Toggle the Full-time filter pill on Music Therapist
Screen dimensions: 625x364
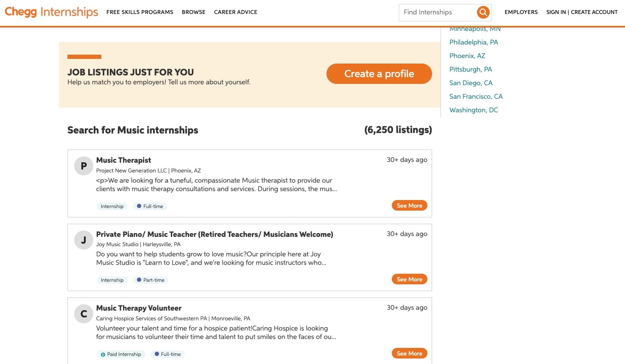tap(150, 206)
